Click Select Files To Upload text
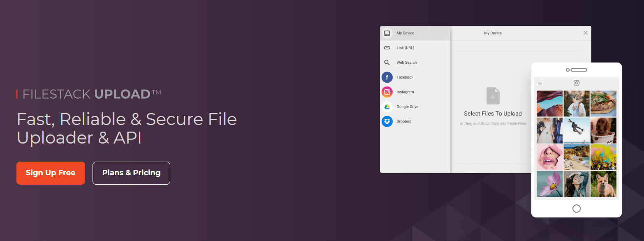This screenshot has height=241, width=644. (493, 114)
